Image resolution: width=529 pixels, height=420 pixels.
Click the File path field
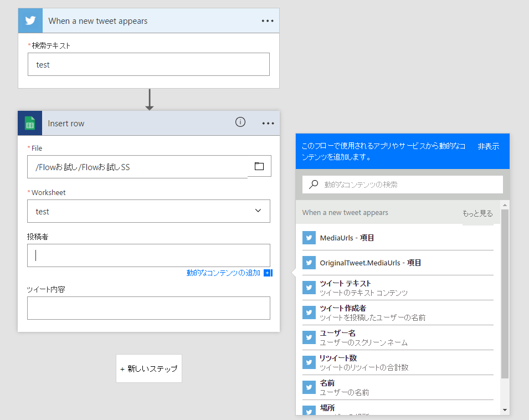(x=137, y=167)
